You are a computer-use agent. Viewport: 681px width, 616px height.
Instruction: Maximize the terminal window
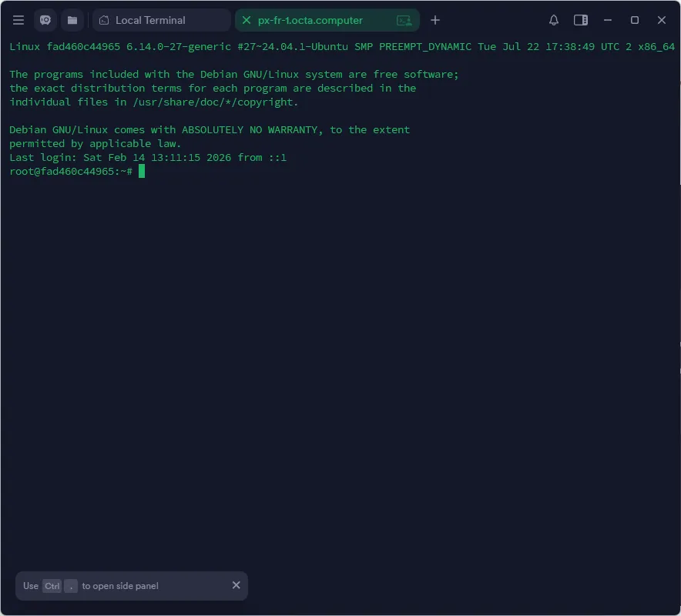[x=635, y=20]
